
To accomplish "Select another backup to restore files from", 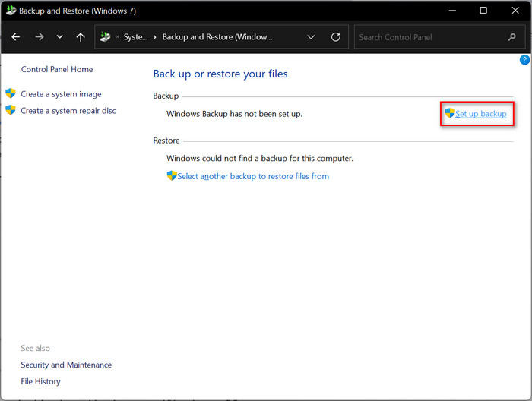I will pos(253,176).
